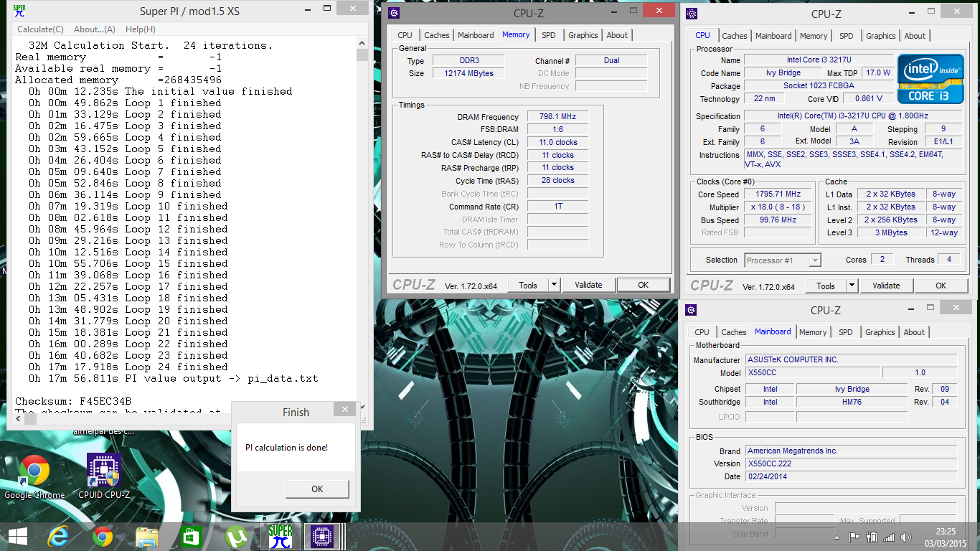980x551 pixels.
Task: Click the Checksum: F45EC34B line
Action: coord(73,401)
